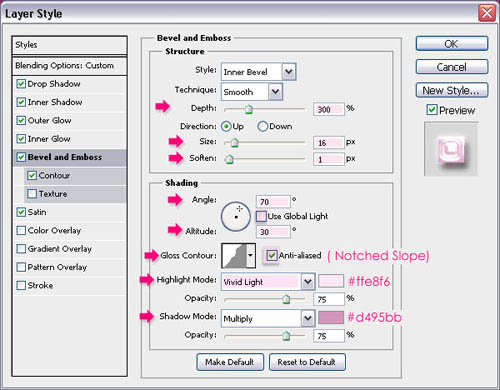Click the highlight color swatch
Viewport: 500px width, 390px height.
(x=331, y=281)
